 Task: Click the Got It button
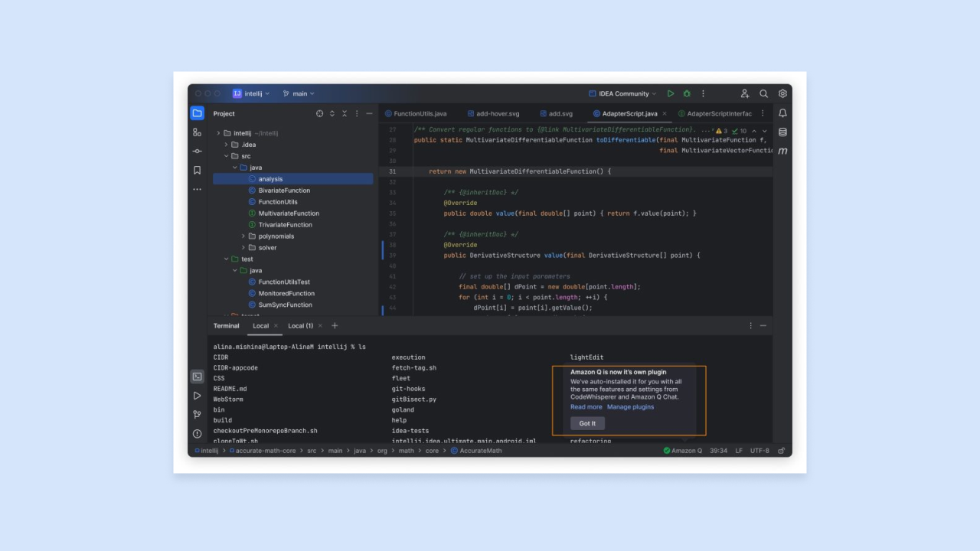click(587, 423)
